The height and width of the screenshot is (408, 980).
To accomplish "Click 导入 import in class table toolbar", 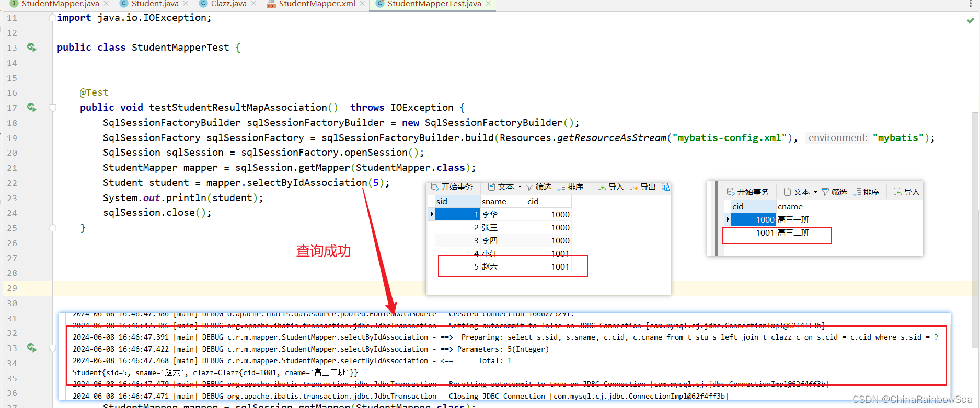I will click(907, 192).
